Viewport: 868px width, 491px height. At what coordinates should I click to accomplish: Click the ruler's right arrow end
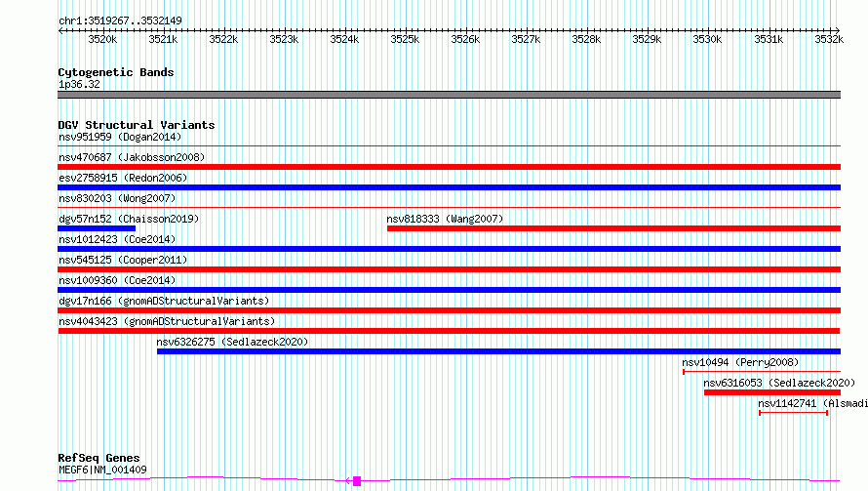[838, 30]
